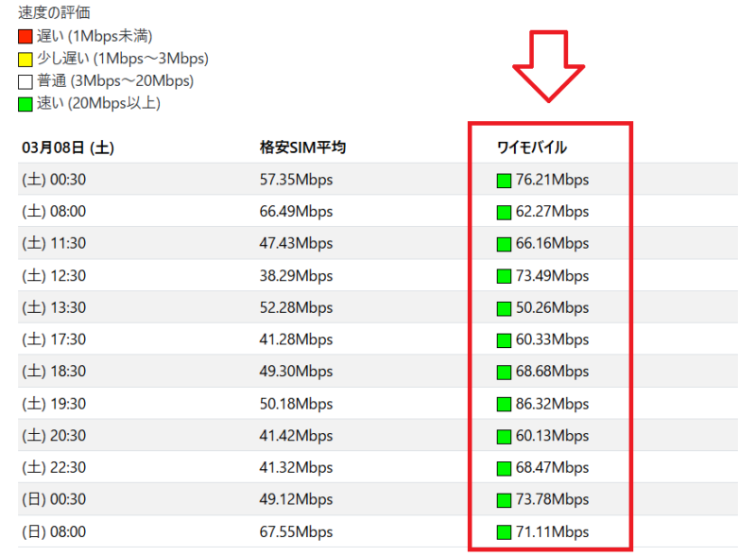Click the green square beside 68.68Mbps
Viewport: 756px width, 556px height.
(504, 373)
